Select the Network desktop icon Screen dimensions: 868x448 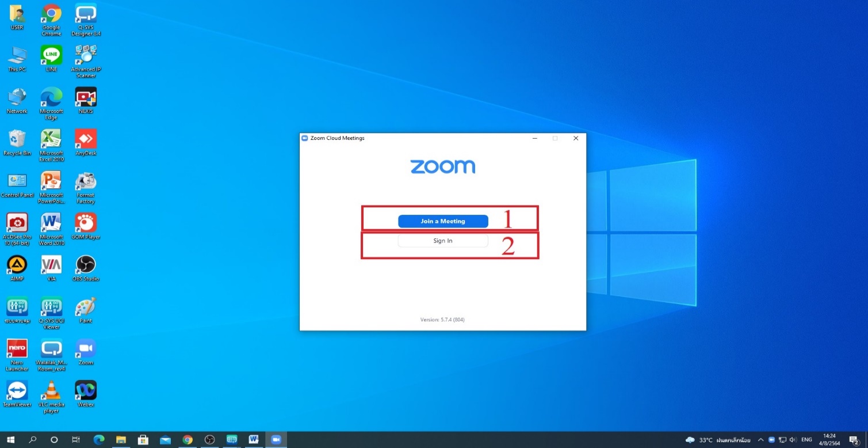point(17,101)
